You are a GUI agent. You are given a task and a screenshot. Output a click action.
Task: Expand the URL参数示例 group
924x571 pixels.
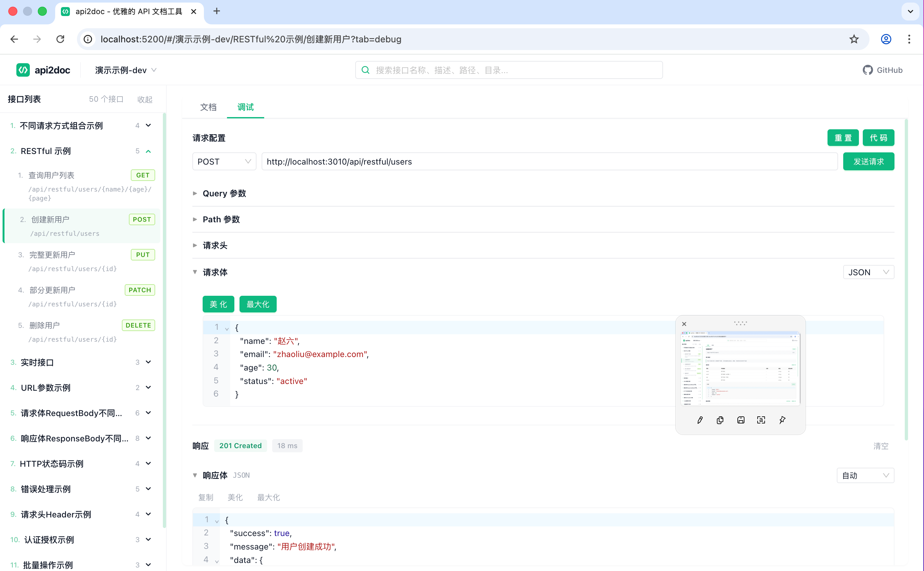(x=148, y=388)
